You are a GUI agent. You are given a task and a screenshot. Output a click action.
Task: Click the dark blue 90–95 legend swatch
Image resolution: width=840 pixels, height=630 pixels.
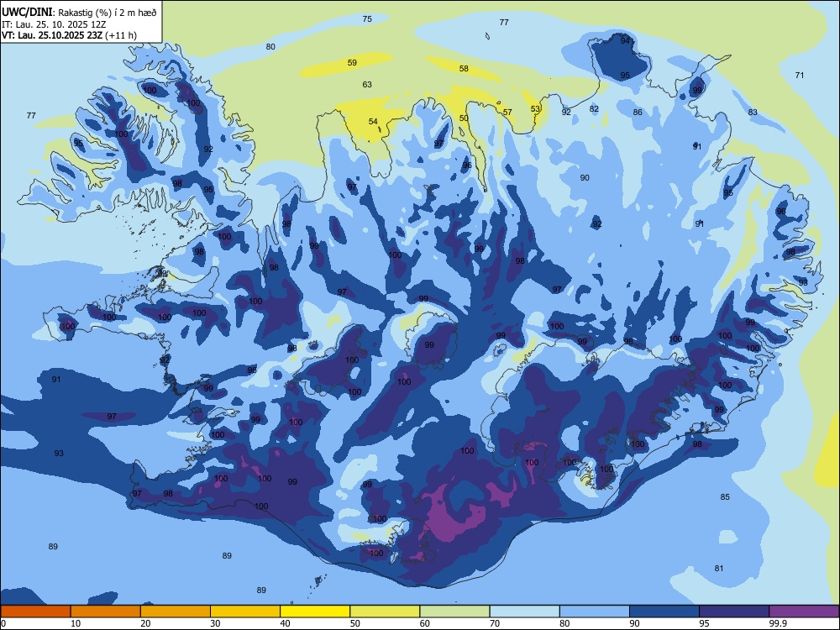point(664,612)
